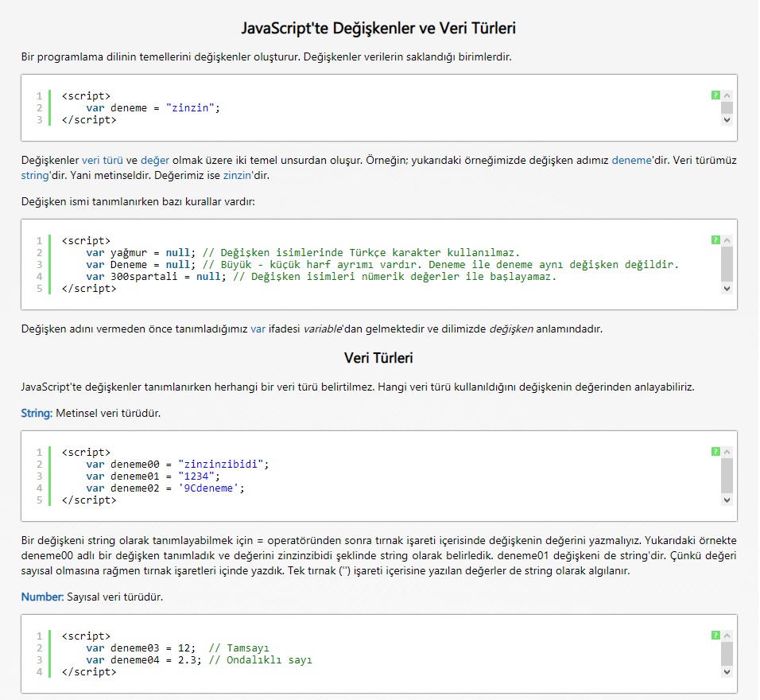Click the green help icon in the deneme00 code block
Viewport: 760px width, 700px height.
[715, 451]
